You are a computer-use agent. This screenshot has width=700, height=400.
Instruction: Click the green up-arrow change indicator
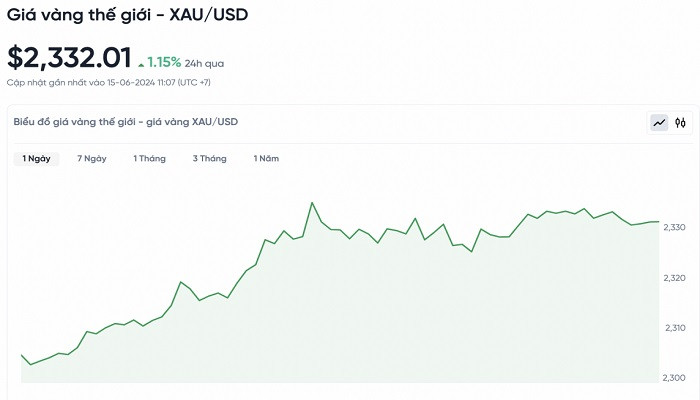click(141, 64)
